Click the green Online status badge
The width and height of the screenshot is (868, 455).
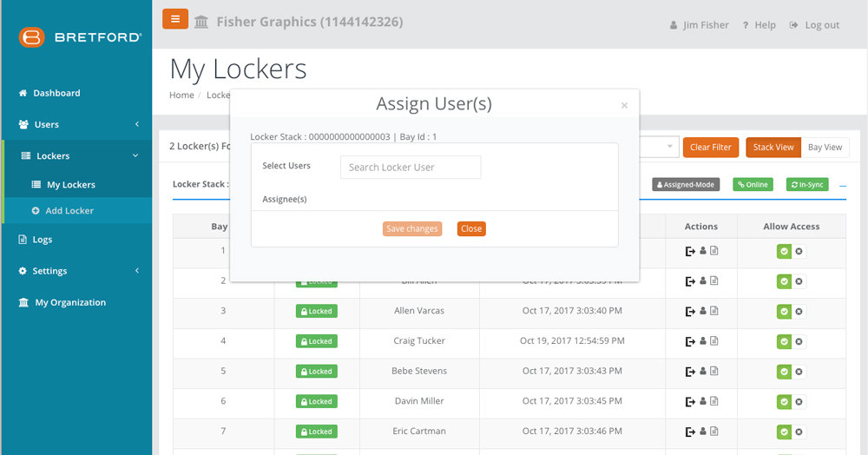coord(753,184)
